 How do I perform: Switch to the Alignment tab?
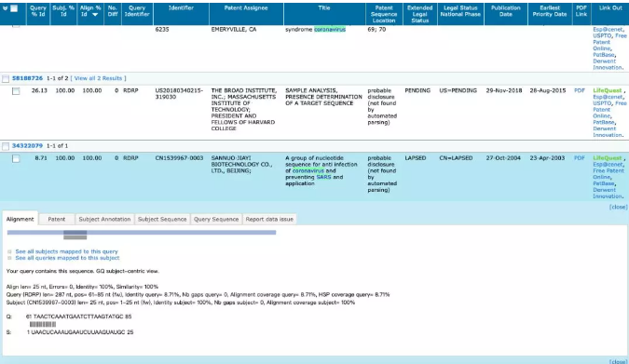(21, 220)
